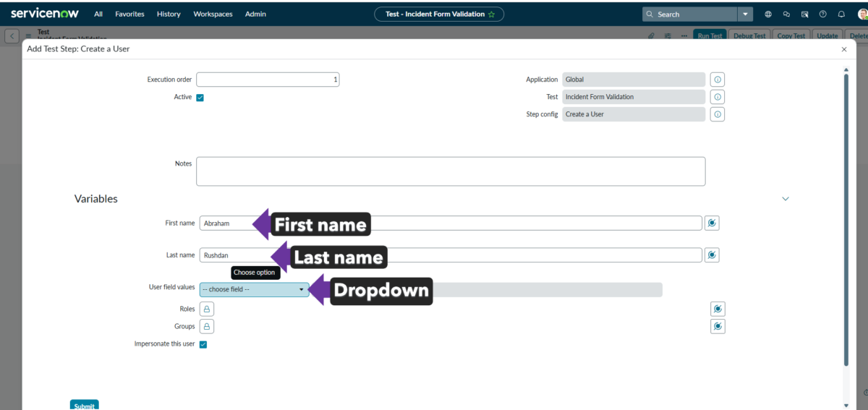Unlock the Groups field with lock icon
Image resolution: width=868 pixels, height=410 pixels.
(x=206, y=327)
